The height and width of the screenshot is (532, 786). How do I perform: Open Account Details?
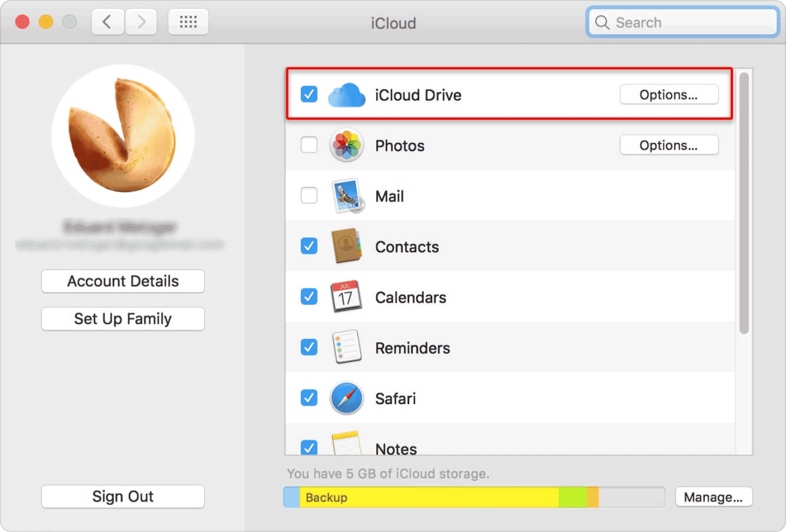pyautogui.click(x=123, y=281)
